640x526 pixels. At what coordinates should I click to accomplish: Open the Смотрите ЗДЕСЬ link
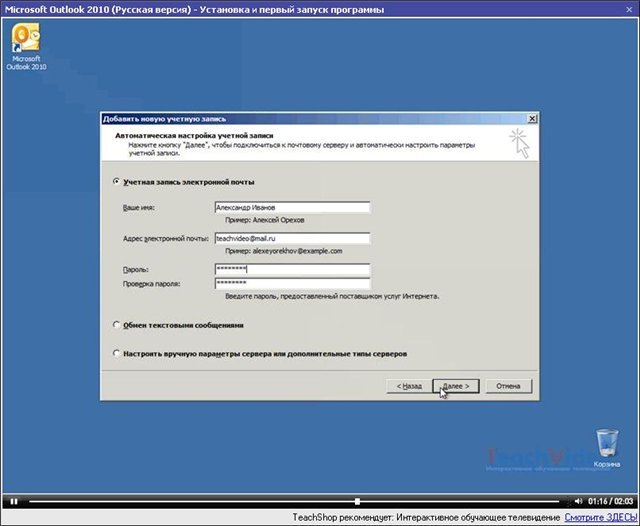pos(601,517)
